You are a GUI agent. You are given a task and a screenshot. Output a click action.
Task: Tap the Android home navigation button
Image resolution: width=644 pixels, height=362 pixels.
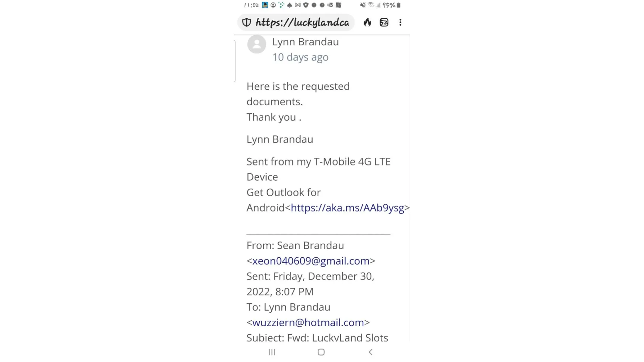click(321, 352)
